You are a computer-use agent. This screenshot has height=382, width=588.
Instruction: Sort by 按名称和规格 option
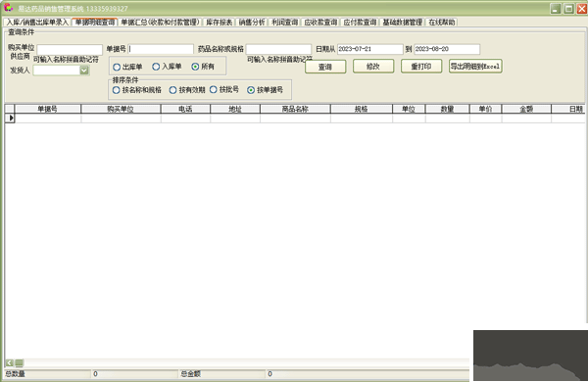point(137,90)
